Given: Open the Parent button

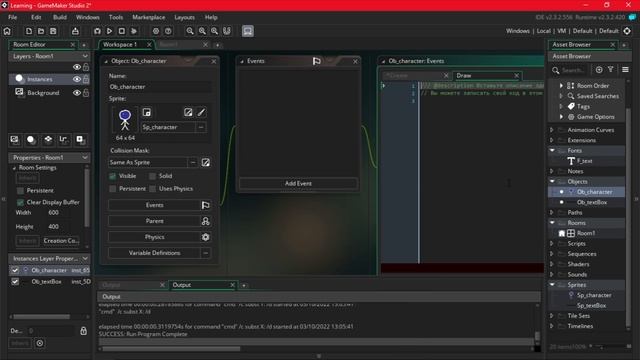Looking at the screenshot, I should [x=154, y=221].
